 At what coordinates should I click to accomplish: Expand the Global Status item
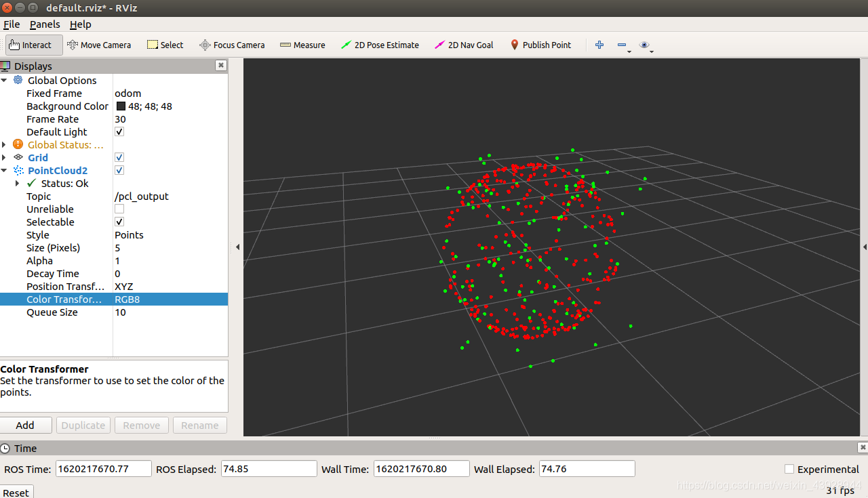4,144
